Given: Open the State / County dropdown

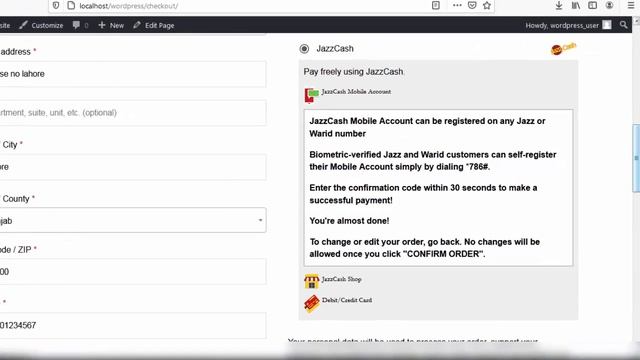Looking at the screenshot, I should pos(133,220).
